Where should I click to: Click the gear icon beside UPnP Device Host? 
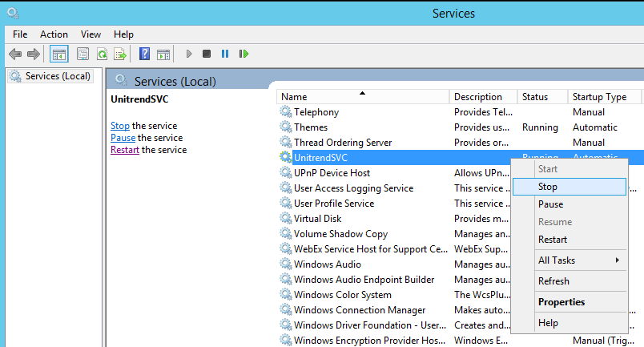pyautogui.click(x=286, y=172)
